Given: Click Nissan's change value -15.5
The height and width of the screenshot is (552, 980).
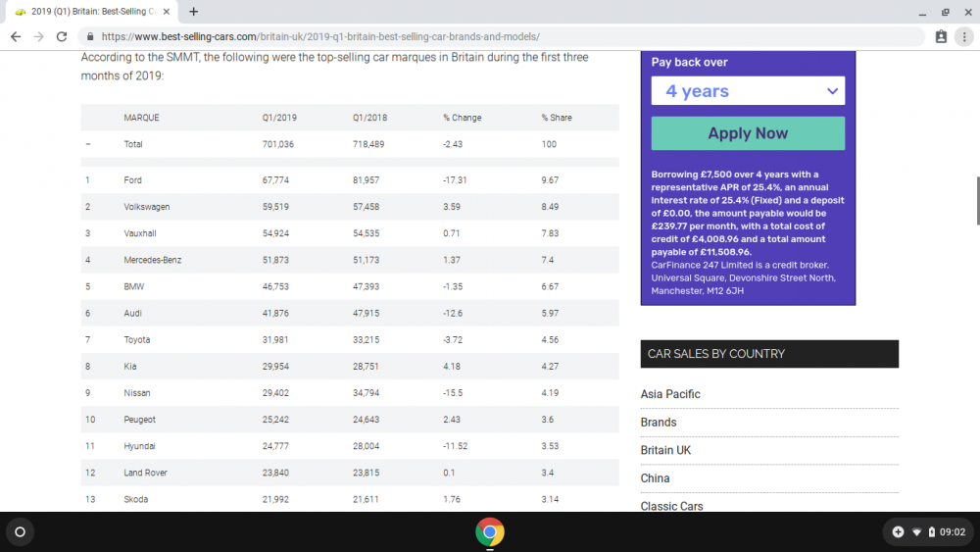Looking at the screenshot, I should [x=453, y=393].
